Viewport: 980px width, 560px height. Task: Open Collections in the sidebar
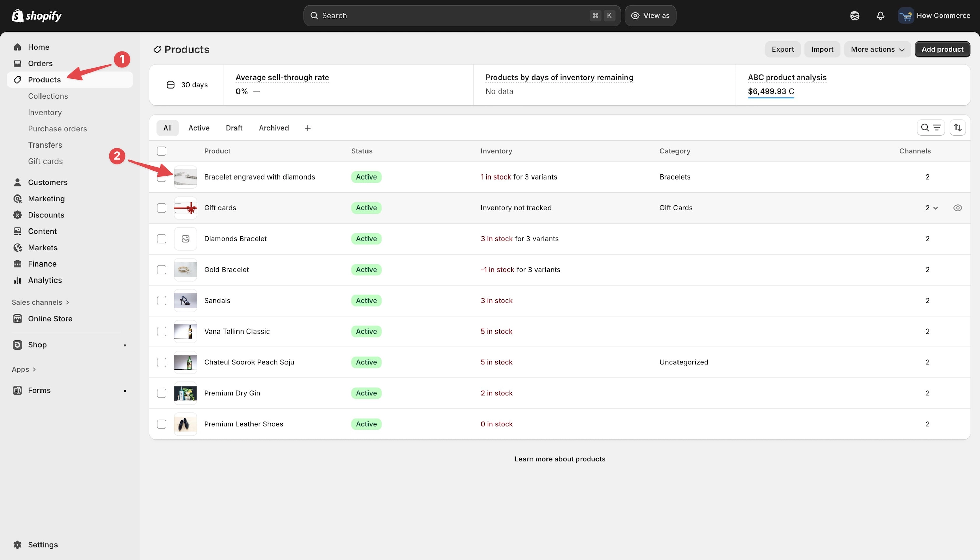coord(48,96)
